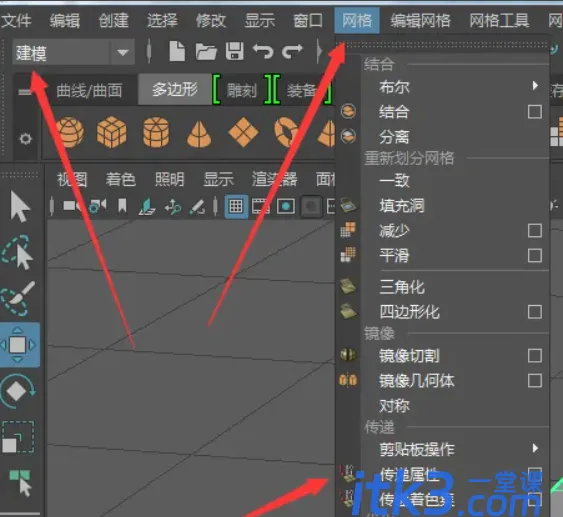Create a polygon cube from the shelf
563x517 pixels.
[x=112, y=132]
